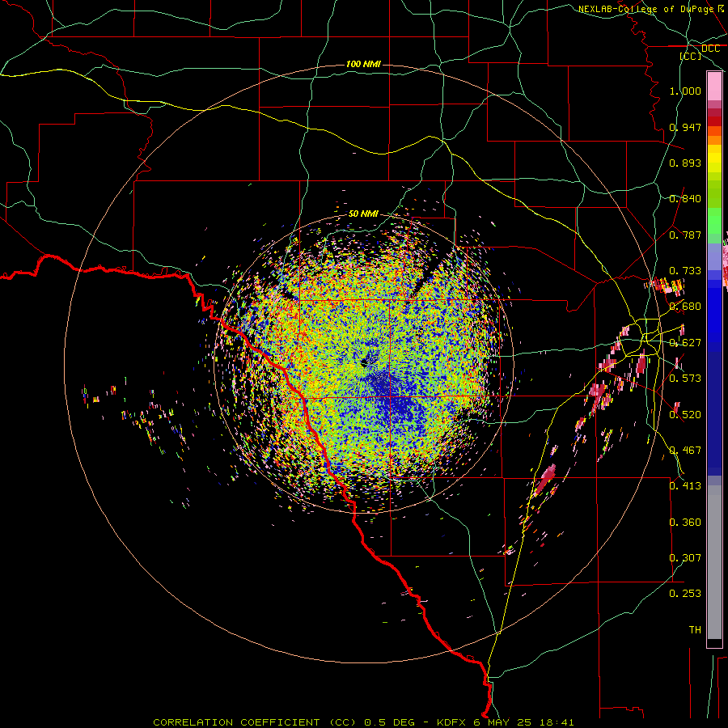
Task: Click the "DCC" label above the color scale
Action: point(710,49)
